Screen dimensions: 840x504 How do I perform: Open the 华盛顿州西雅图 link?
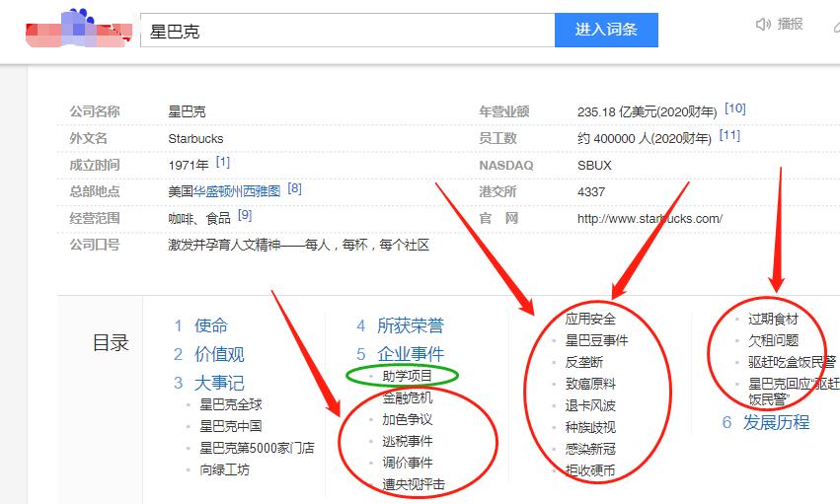coord(237,191)
